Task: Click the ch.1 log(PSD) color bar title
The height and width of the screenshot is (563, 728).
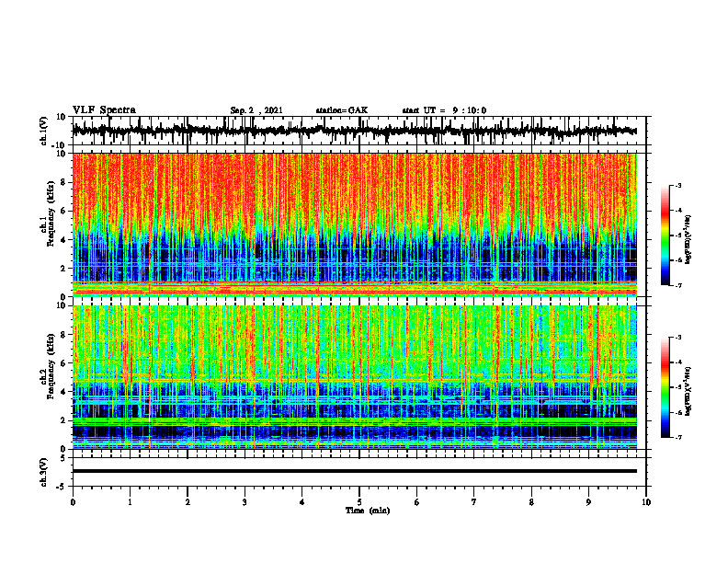Action: pos(688,239)
